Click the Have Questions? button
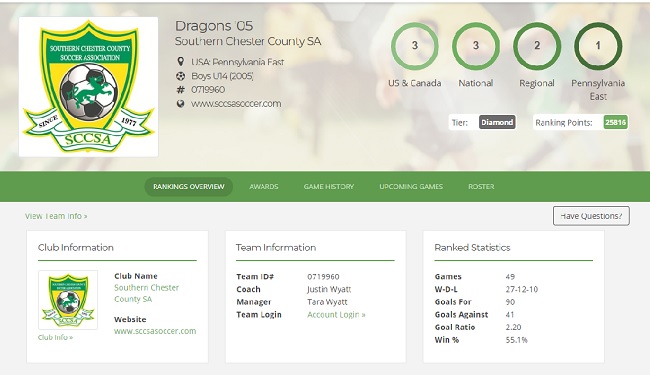 [x=591, y=216]
